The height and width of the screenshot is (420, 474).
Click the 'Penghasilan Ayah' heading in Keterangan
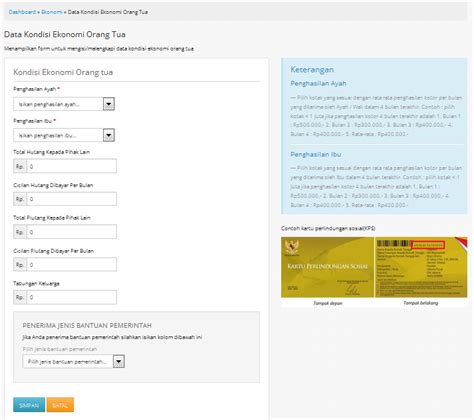(318, 83)
